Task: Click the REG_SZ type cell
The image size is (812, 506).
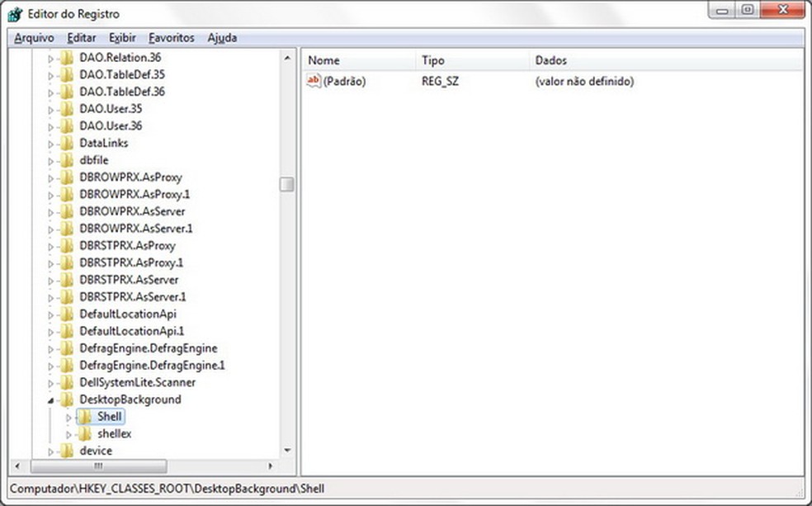Action: click(440, 82)
